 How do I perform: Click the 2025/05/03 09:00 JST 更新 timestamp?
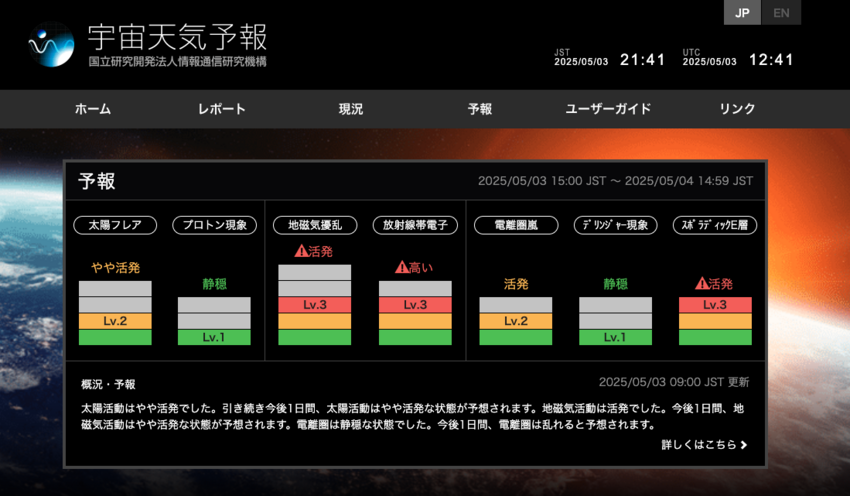coord(674,382)
